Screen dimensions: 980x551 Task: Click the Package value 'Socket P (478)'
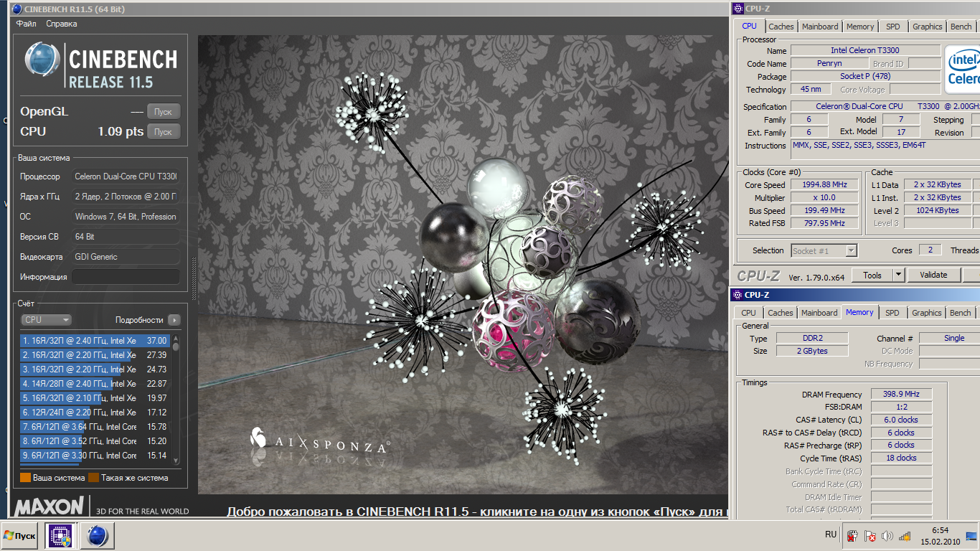(x=865, y=76)
